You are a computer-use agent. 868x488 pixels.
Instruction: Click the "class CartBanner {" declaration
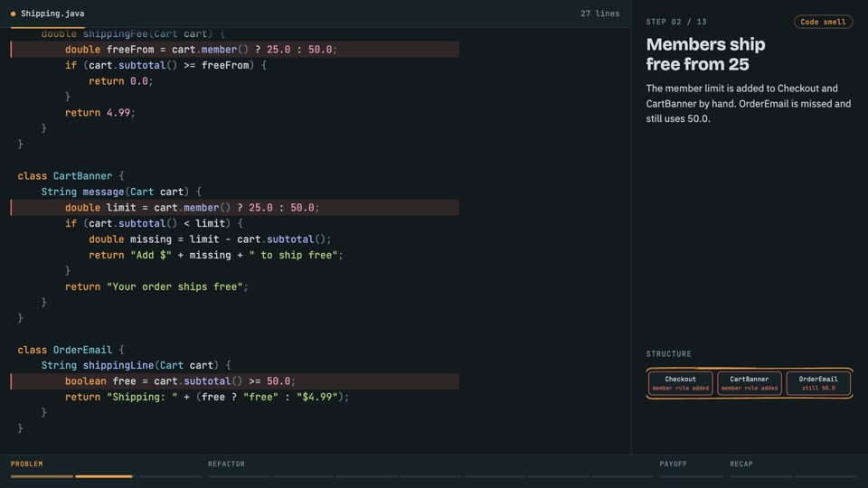pos(71,176)
